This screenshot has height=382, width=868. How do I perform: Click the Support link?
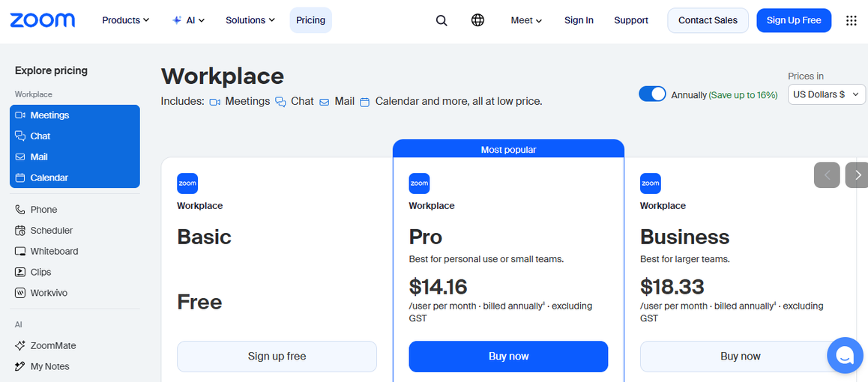point(631,20)
